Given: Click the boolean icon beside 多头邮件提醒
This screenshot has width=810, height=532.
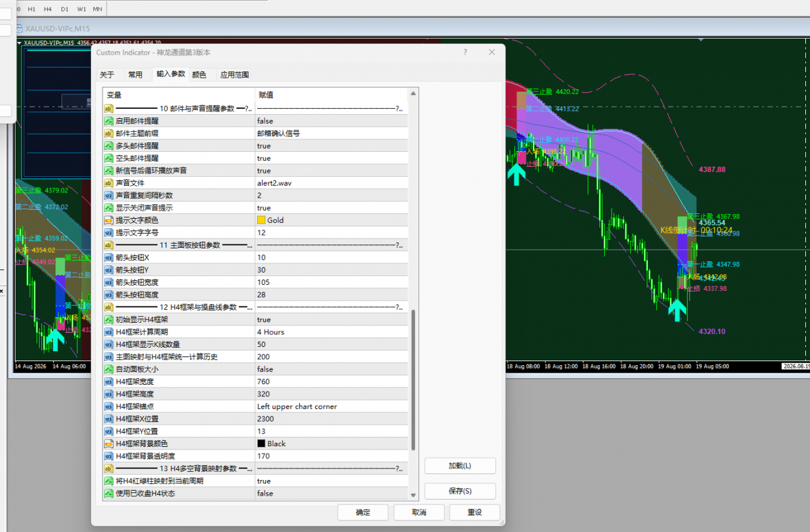Looking at the screenshot, I should pyautogui.click(x=109, y=146).
